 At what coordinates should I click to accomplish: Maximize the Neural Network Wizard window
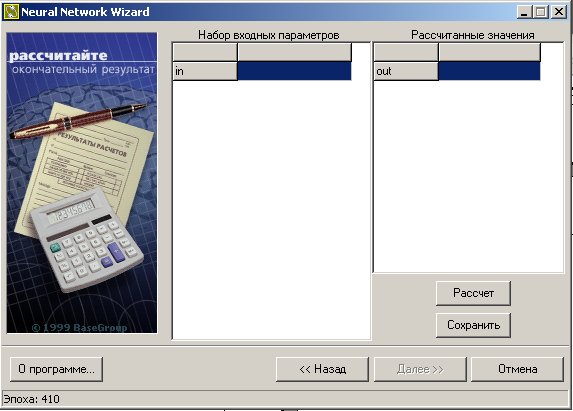click(541, 12)
